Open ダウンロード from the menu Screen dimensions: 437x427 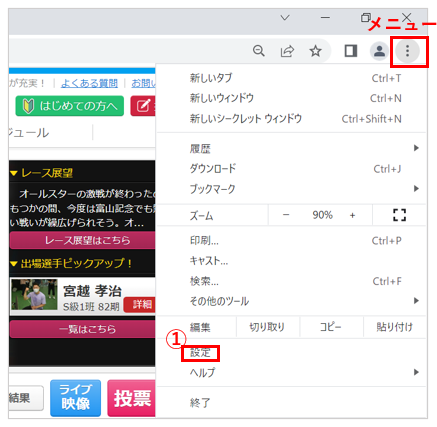click(291, 169)
